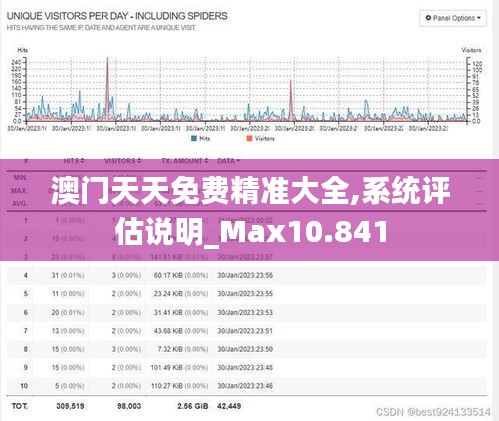The width and height of the screenshot is (499, 421).
Task: Click the 'TOT.' row label
Action: coord(20,406)
